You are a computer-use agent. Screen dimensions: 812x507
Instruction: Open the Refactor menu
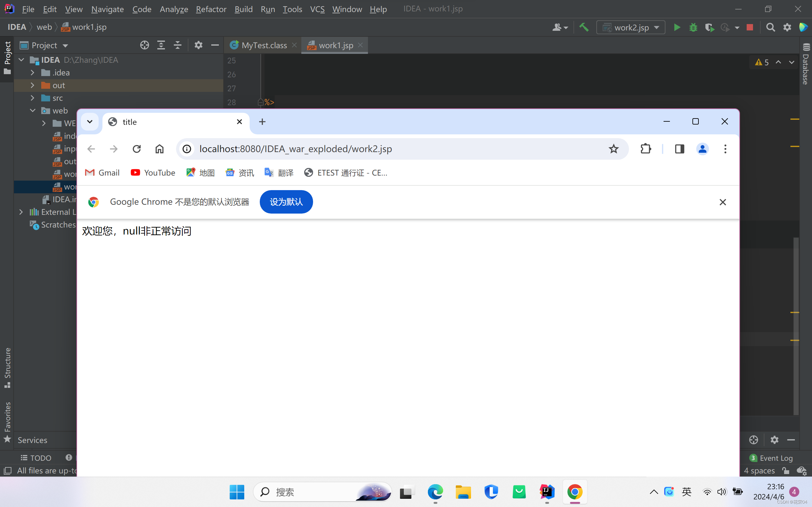click(x=211, y=9)
